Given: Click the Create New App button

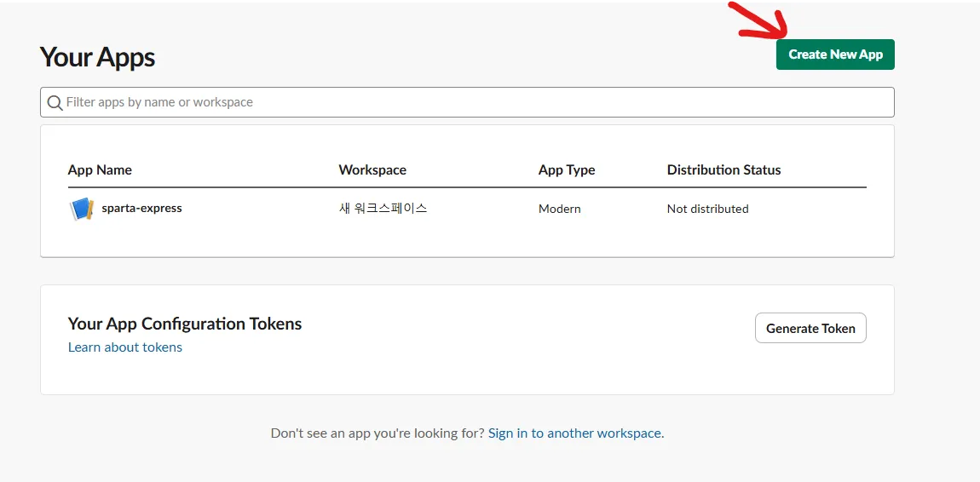Looking at the screenshot, I should [x=835, y=55].
